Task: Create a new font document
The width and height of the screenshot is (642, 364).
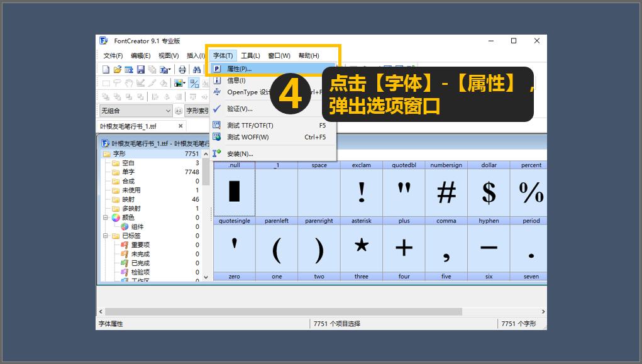Action: (106, 70)
